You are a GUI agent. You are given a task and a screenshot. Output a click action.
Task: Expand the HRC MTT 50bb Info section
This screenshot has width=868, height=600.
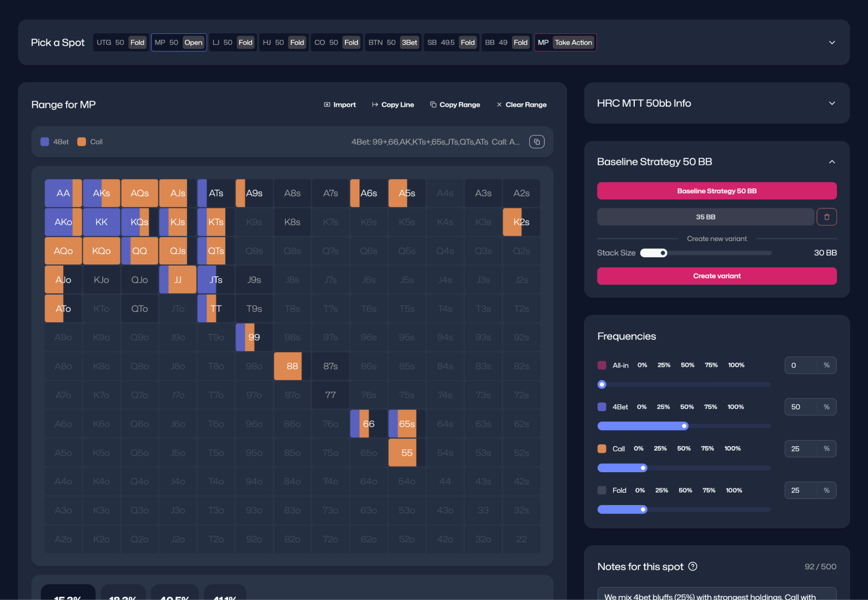pos(832,103)
